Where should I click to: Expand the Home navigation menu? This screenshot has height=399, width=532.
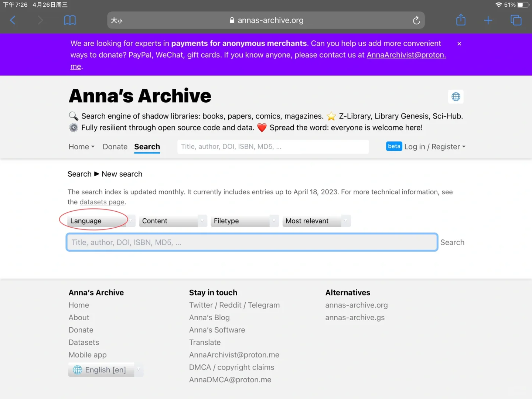[x=82, y=147]
